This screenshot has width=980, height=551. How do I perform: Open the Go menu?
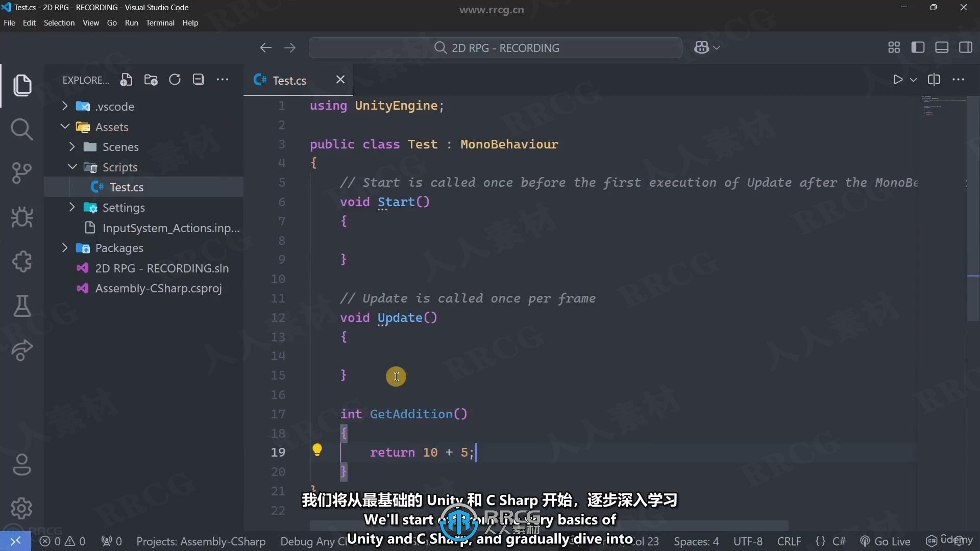point(112,23)
